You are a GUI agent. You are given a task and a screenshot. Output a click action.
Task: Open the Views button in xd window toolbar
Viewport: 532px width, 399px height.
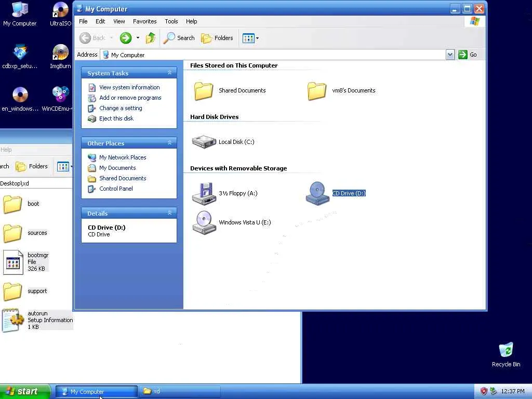pyautogui.click(x=63, y=167)
